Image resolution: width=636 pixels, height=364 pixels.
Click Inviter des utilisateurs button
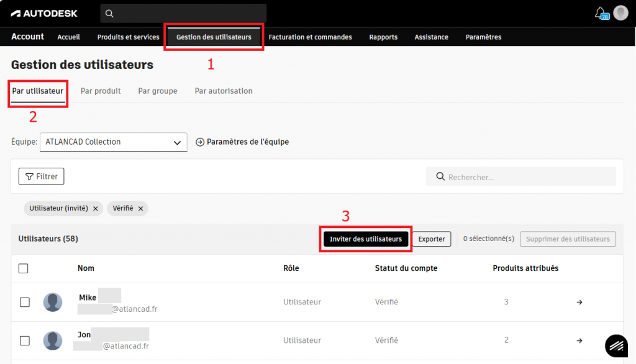[x=366, y=239]
